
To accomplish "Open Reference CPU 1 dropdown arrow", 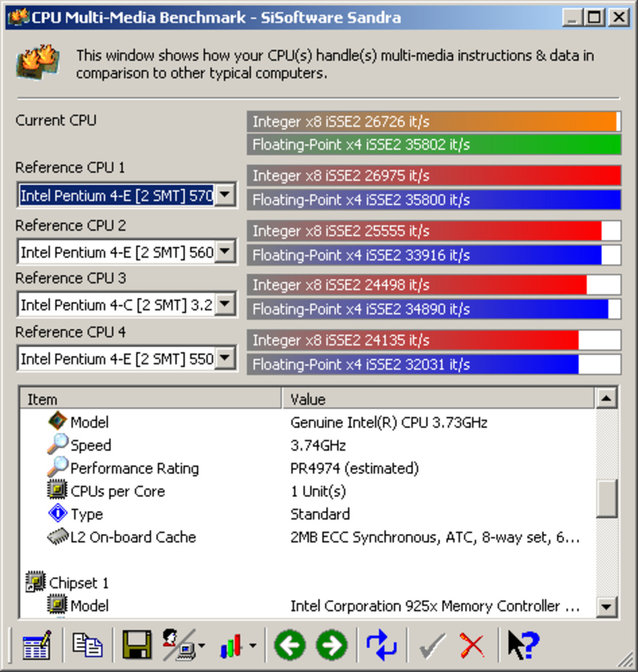I will 225,195.
